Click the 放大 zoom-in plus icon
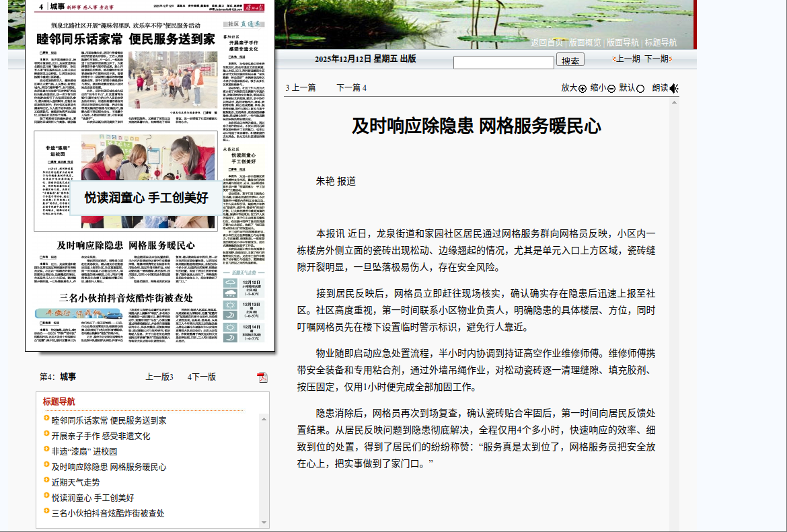 pyautogui.click(x=583, y=89)
